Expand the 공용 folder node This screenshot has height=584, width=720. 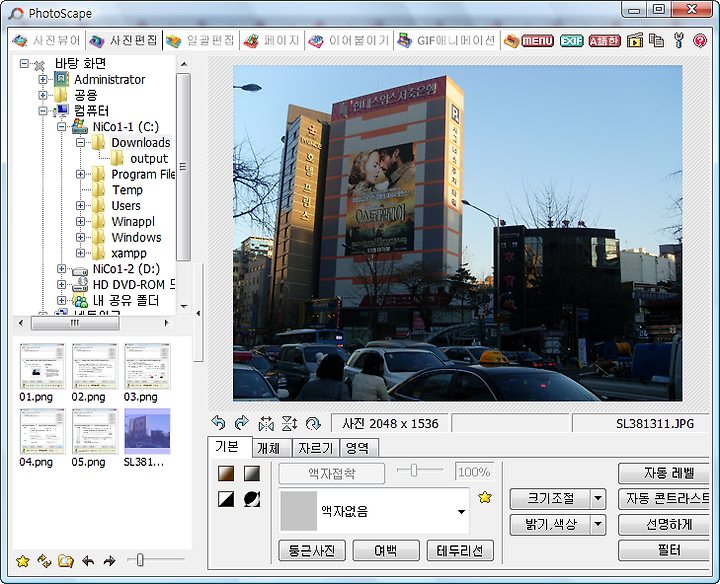tap(43, 95)
